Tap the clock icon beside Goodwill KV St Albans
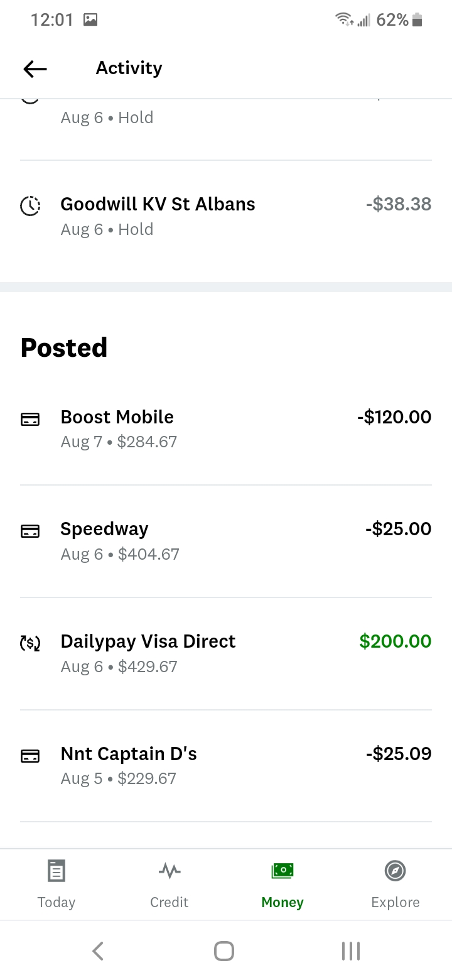 coord(30,205)
